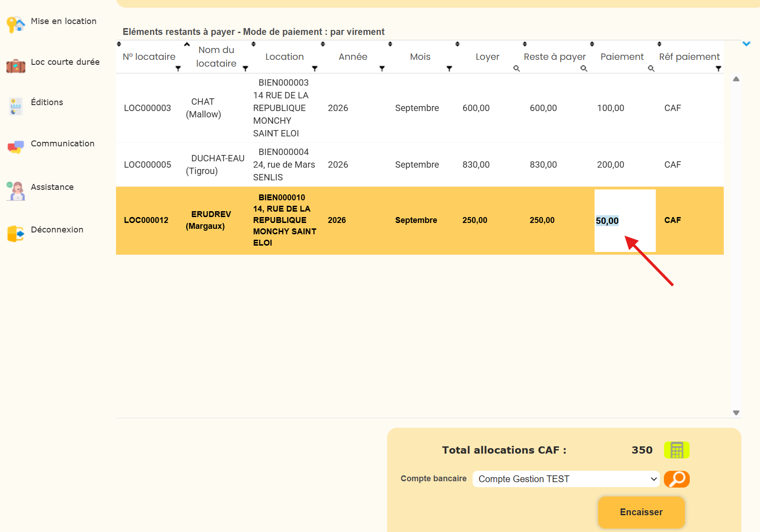Click CAF reference in LOC000003 row
Viewport: 760px width, 532px height.
673,108
